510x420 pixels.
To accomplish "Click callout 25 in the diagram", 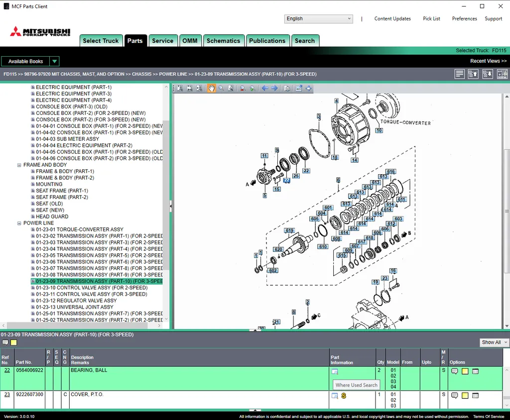I will [x=296, y=176].
